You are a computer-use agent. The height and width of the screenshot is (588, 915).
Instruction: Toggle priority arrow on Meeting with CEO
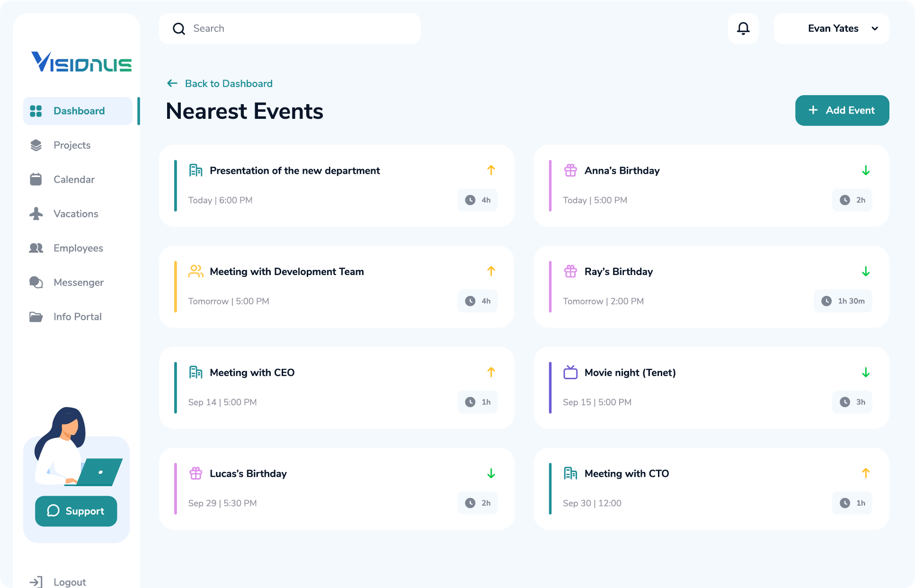[491, 372]
